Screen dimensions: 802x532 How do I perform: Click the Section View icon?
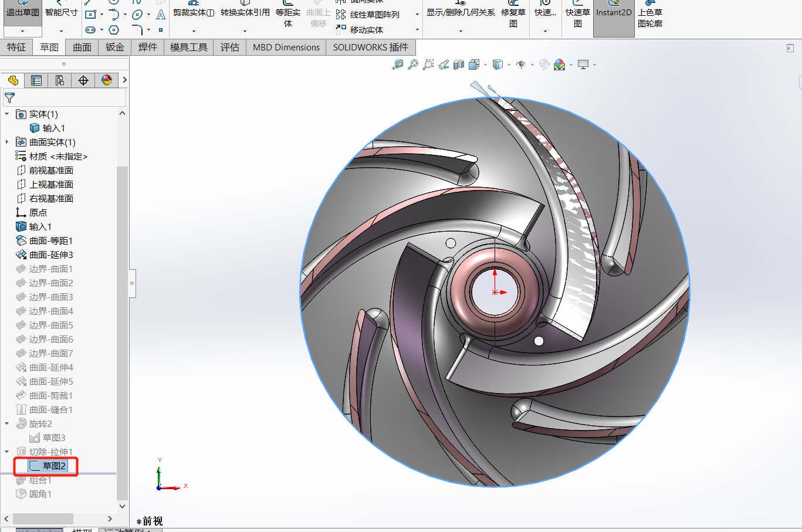coord(459,65)
